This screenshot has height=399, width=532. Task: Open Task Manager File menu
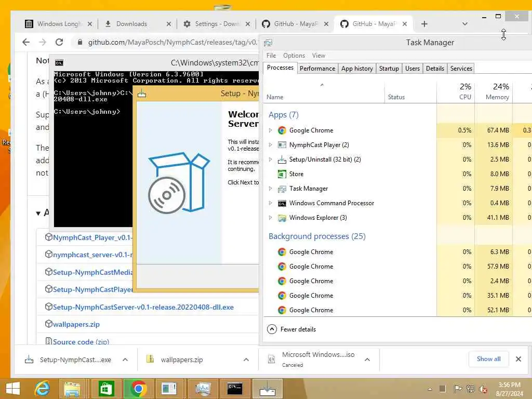pos(271,55)
